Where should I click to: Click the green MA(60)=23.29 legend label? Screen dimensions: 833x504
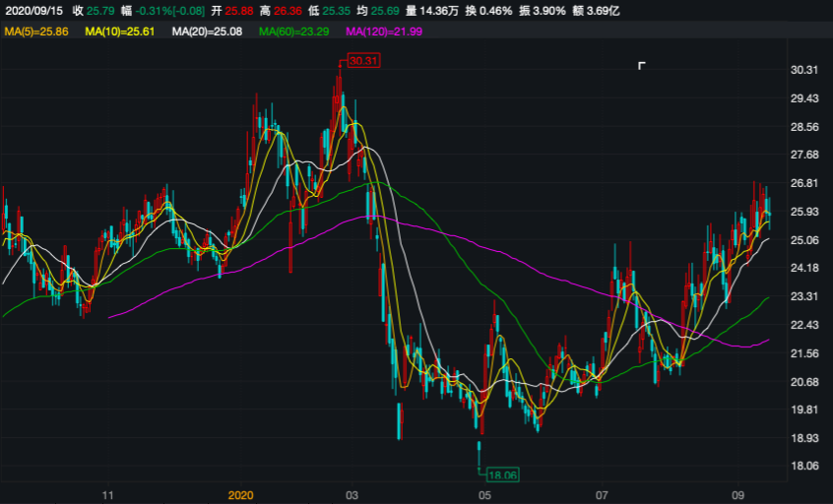pos(293,32)
